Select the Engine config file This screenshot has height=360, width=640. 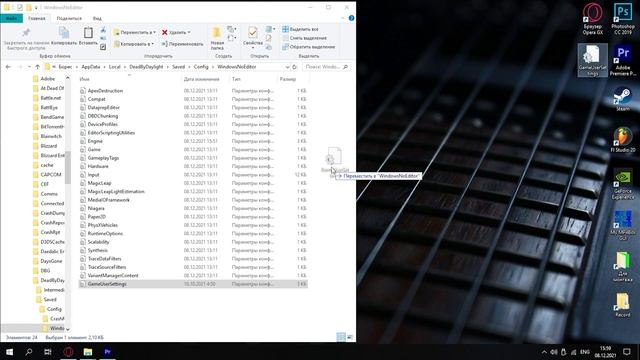pyautogui.click(x=193, y=141)
